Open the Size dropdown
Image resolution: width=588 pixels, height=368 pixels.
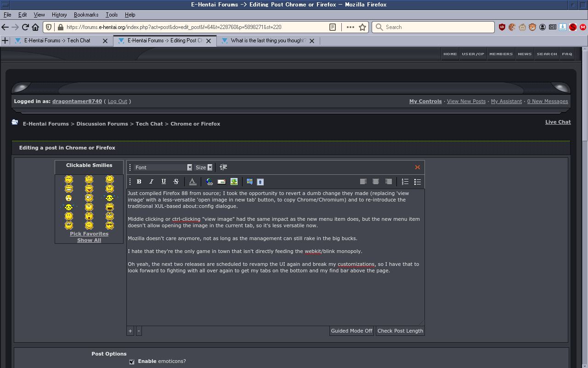point(204,167)
